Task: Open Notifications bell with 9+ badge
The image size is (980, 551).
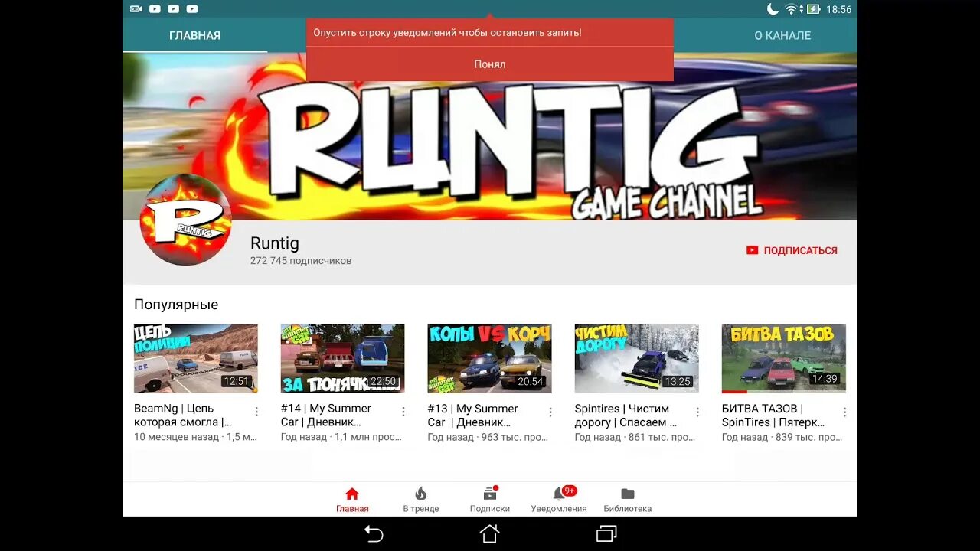Action: (x=559, y=500)
